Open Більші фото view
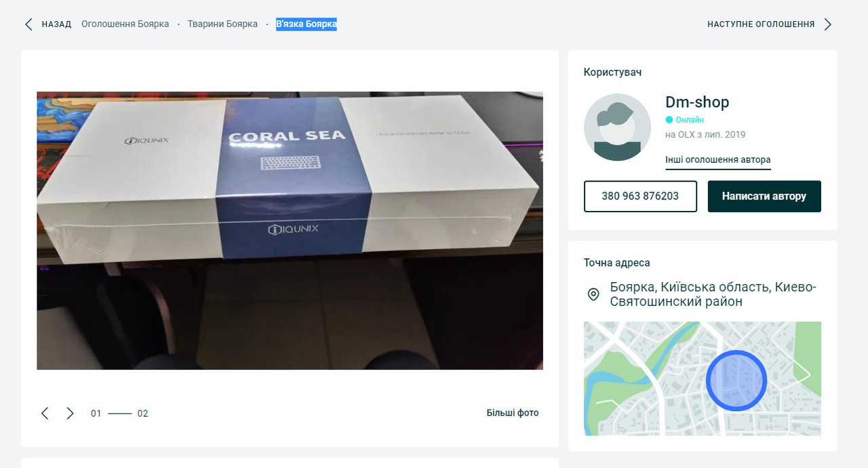Viewport: 868px width, 468px height. (x=513, y=412)
